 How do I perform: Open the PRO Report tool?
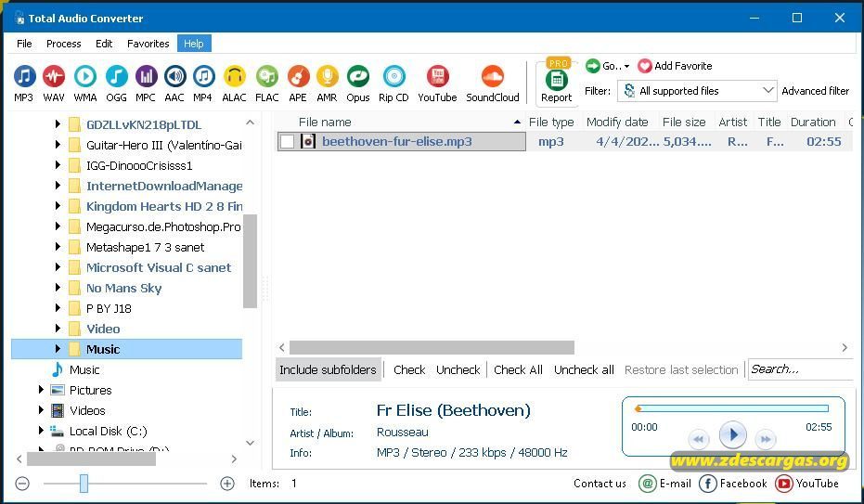pyautogui.click(x=557, y=81)
